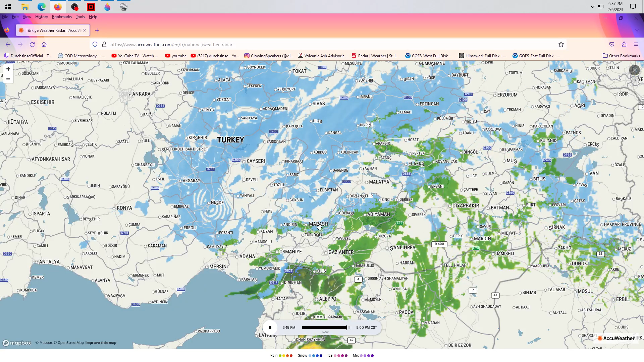Open YouTube TV bookmark

click(135, 56)
